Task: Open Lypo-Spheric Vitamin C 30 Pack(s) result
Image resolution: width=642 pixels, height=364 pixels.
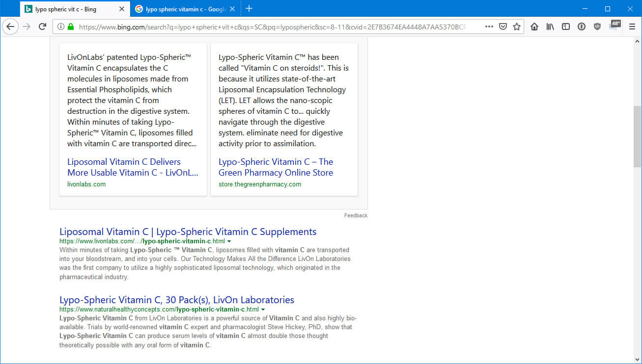Action: coord(177,300)
